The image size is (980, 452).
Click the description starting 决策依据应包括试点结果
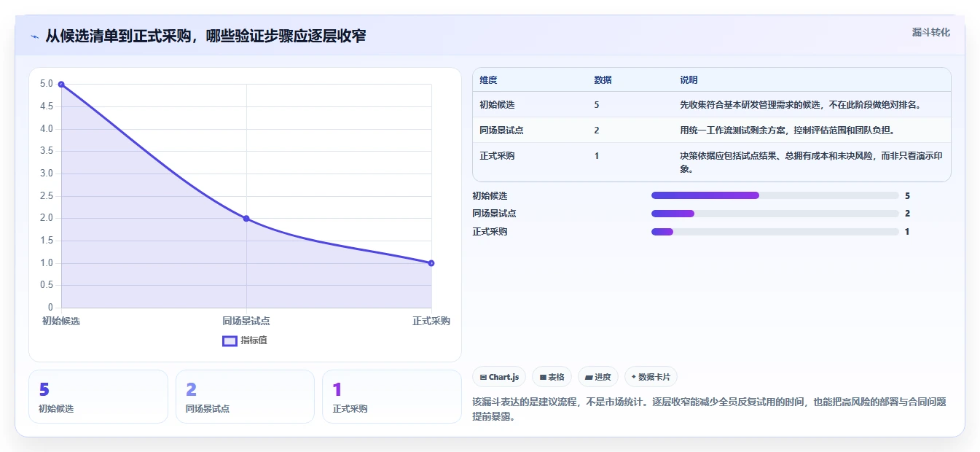pos(812,162)
